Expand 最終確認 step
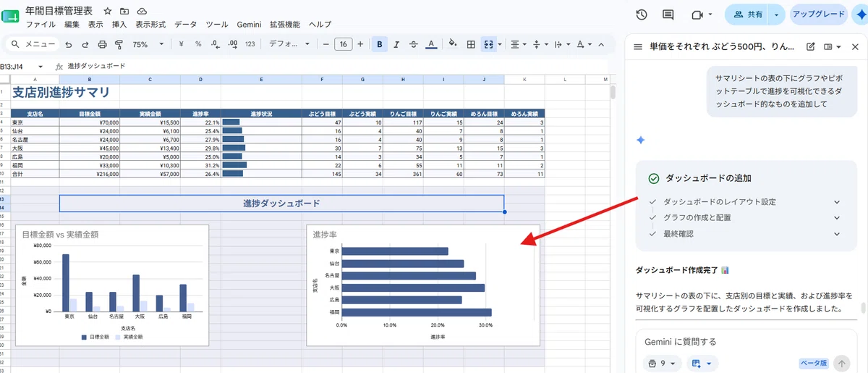Viewport: 868px width, 373px height. tap(838, 234)
